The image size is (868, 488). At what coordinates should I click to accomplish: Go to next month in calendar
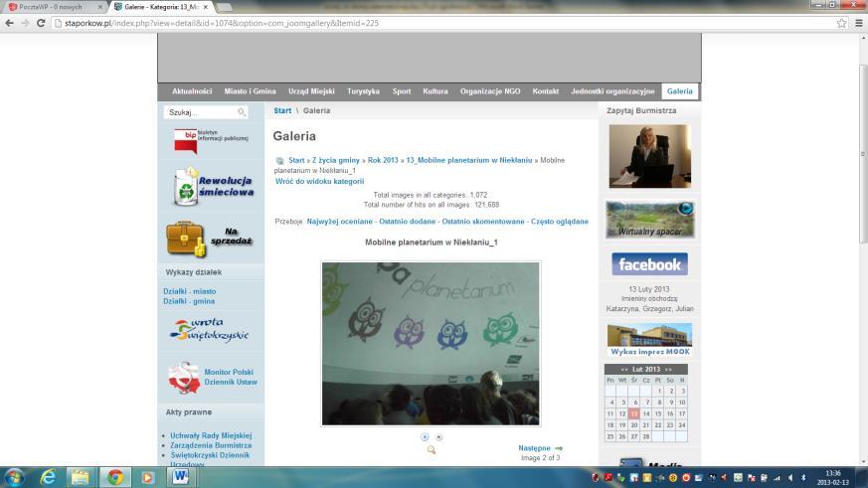coord(668,369)
